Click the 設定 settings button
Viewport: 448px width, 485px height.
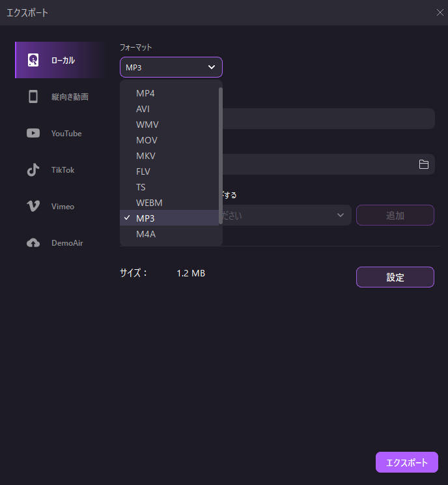[395, 277]
